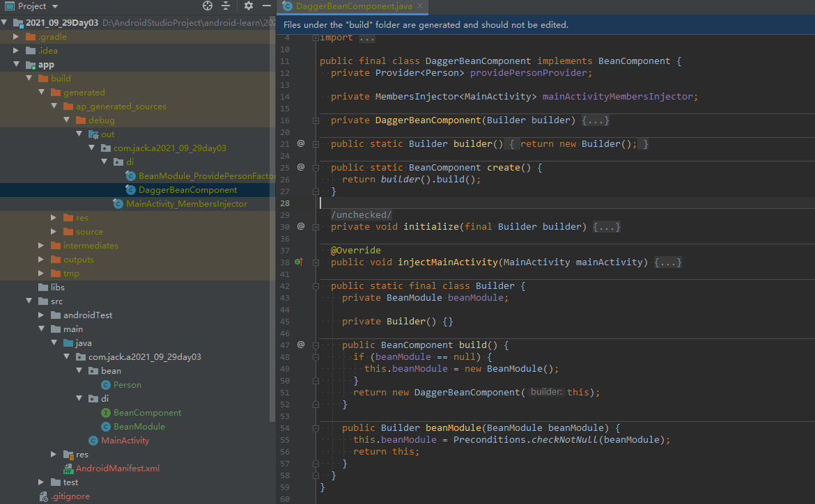Open the Project view dropdown
The width and height of the screenshot is (815, 504).
55,6
